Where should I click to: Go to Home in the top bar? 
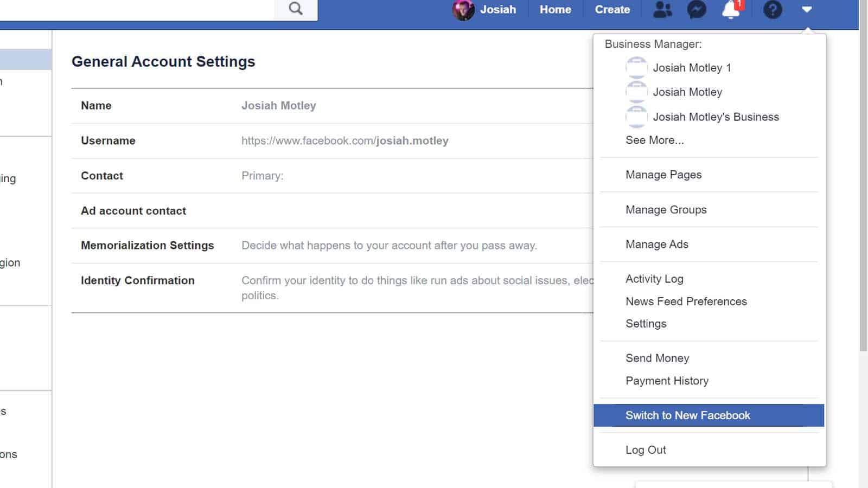[x=555, y=10]
